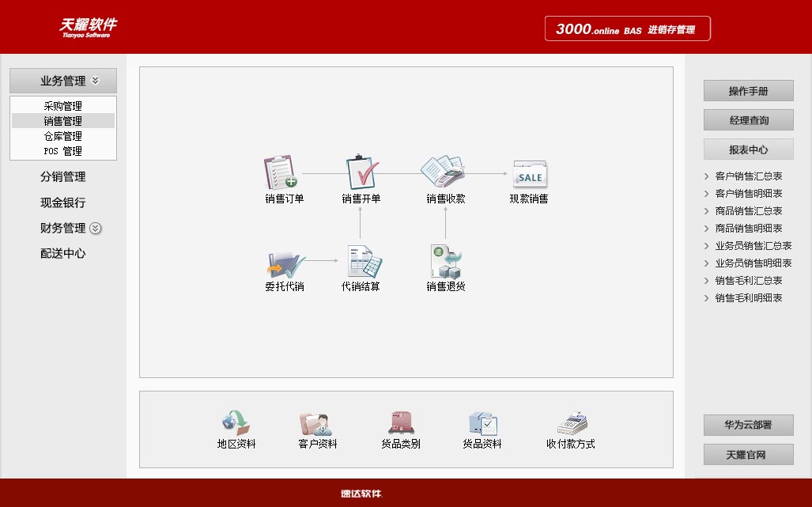Open the 客户资料 customer folder icon

click(316, 424)
